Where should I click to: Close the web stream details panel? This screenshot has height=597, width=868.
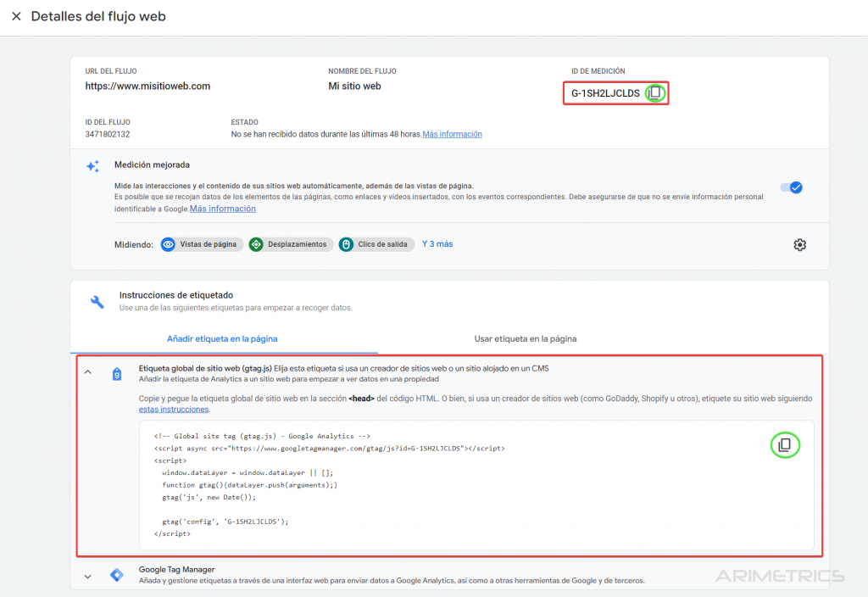pos(16,16)
